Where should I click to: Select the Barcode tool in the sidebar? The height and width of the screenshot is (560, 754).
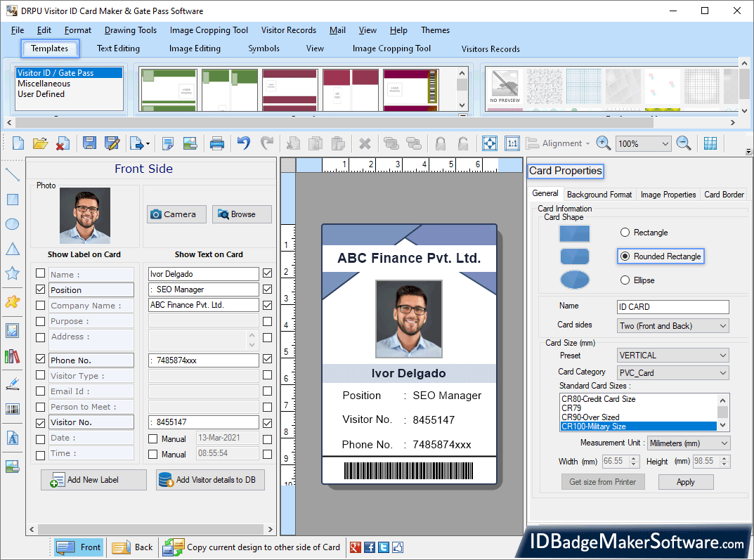11,408
